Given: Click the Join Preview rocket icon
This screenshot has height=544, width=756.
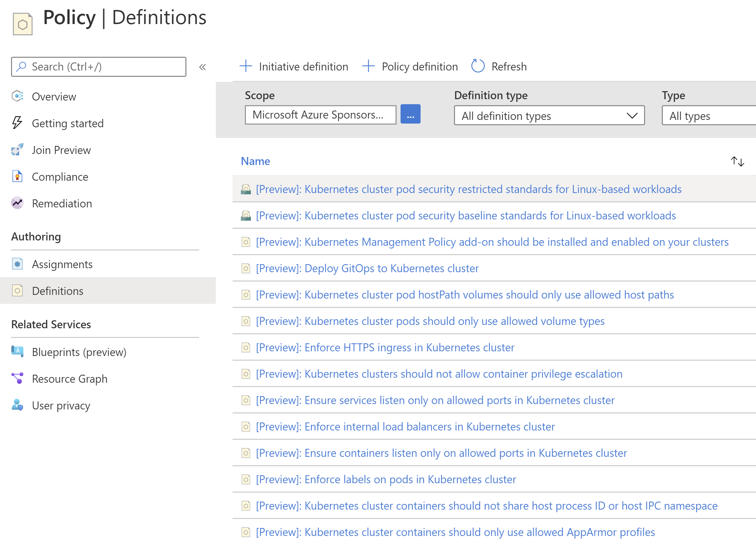Looking at the screenshot, I should click(17, 150).
